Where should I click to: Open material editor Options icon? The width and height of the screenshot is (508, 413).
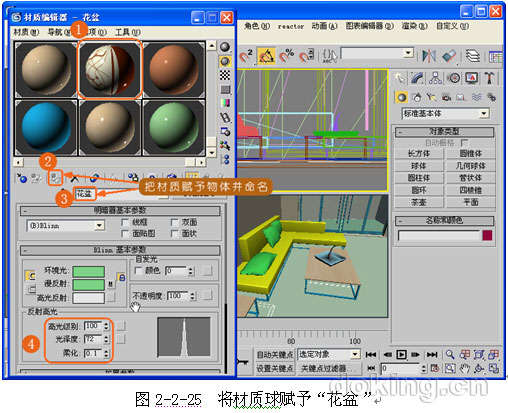click(225, 132)
